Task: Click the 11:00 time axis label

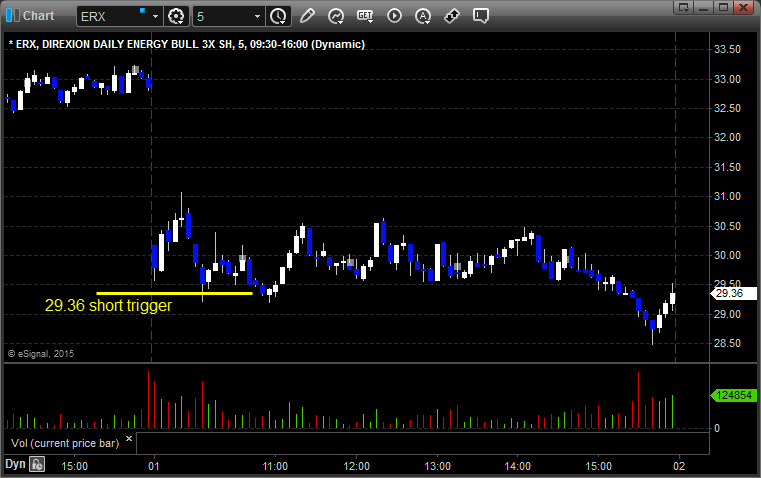Action: click(275, 466)
